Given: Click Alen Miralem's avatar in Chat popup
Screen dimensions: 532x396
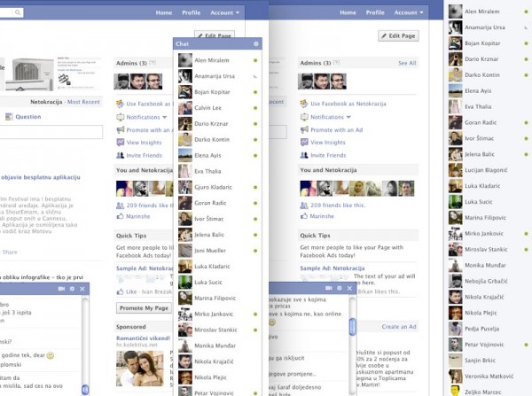Looking at the screenshot, I should pyautogui.click(x=185, y=60).
